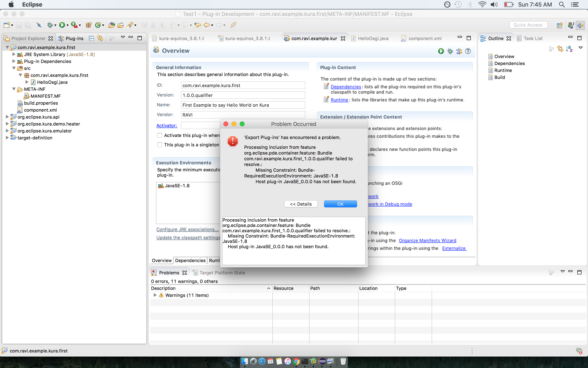
Task: Click the green Run icon in main toolbar
Action: [62, 25]
